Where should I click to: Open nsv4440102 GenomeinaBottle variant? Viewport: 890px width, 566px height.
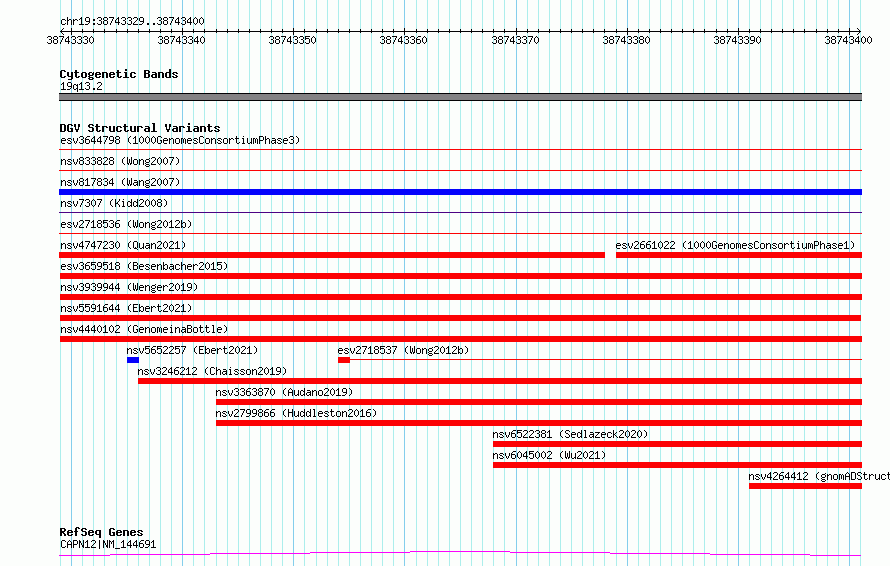[144, 329]
